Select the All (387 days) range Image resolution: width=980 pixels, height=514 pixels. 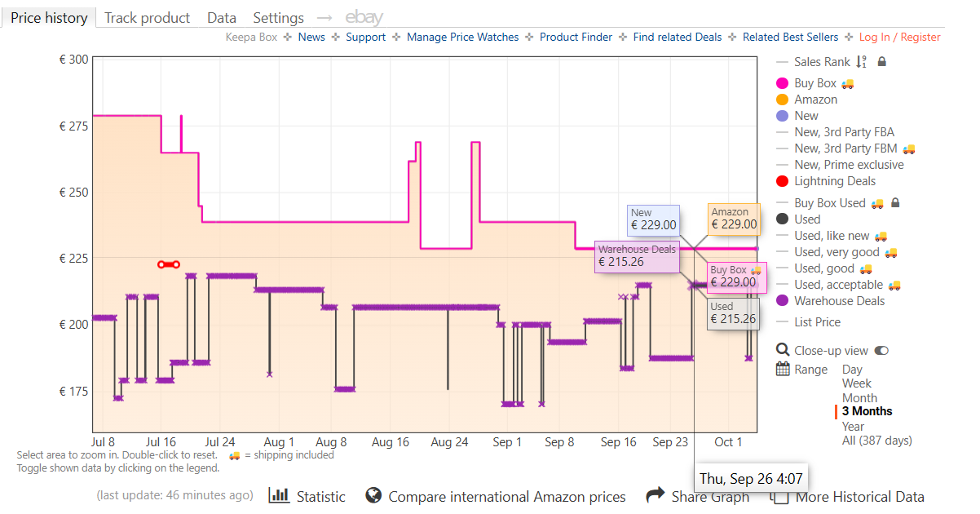pos(876,441)
